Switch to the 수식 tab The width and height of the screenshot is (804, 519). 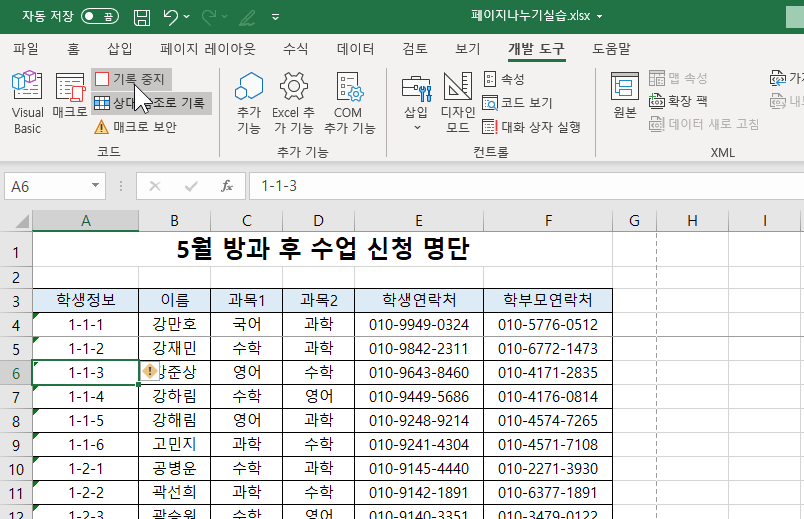(x=295, y=49)
